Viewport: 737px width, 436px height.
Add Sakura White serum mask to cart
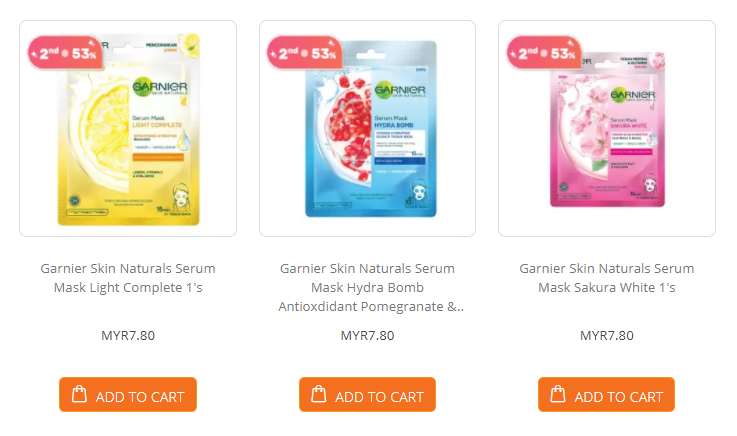coord(606,395)
